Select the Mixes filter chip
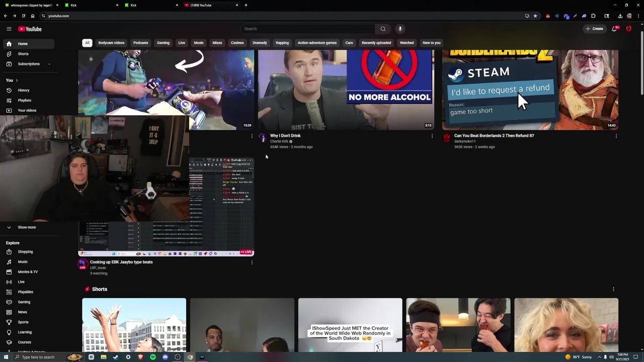 pyautogui.click(x=217, y=43)
